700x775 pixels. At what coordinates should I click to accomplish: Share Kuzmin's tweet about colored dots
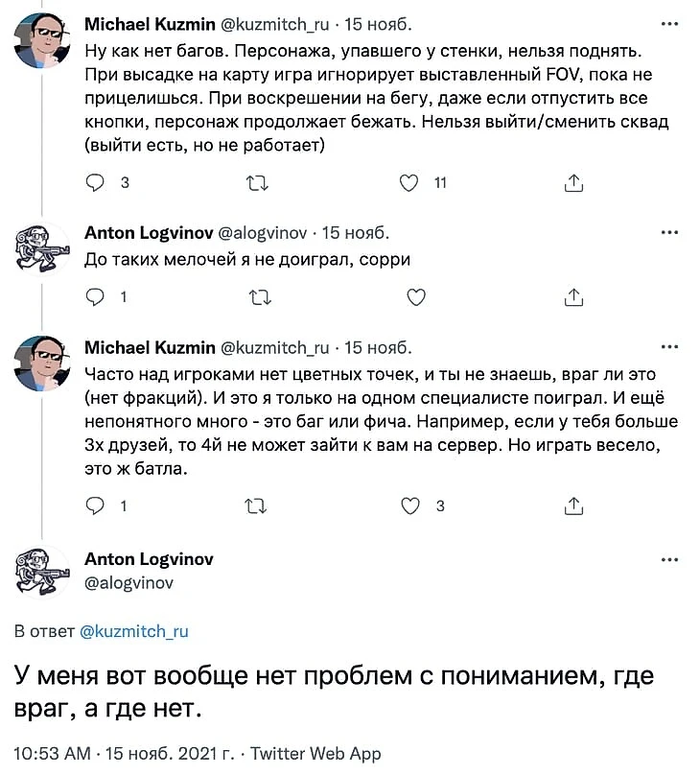573,505
